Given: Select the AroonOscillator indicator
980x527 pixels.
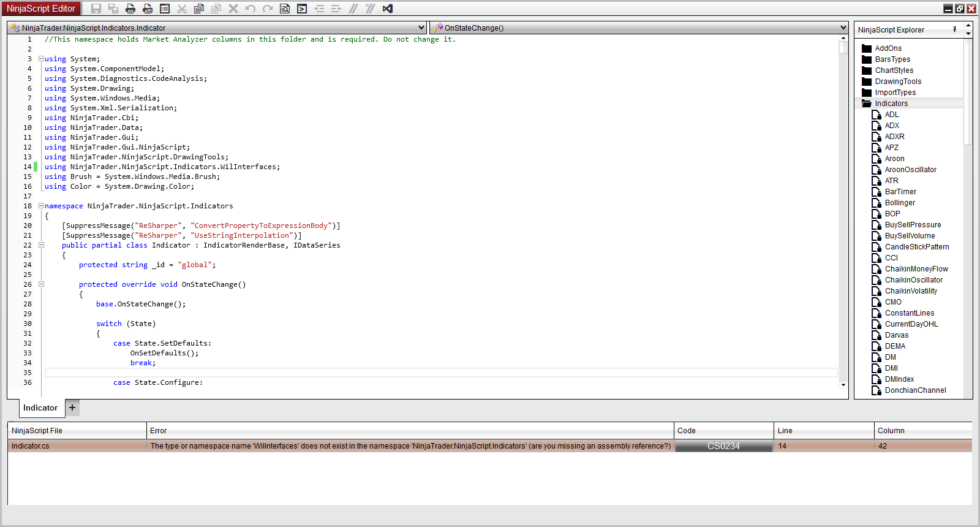Looking at the screenshot, I should pos(911,170).
